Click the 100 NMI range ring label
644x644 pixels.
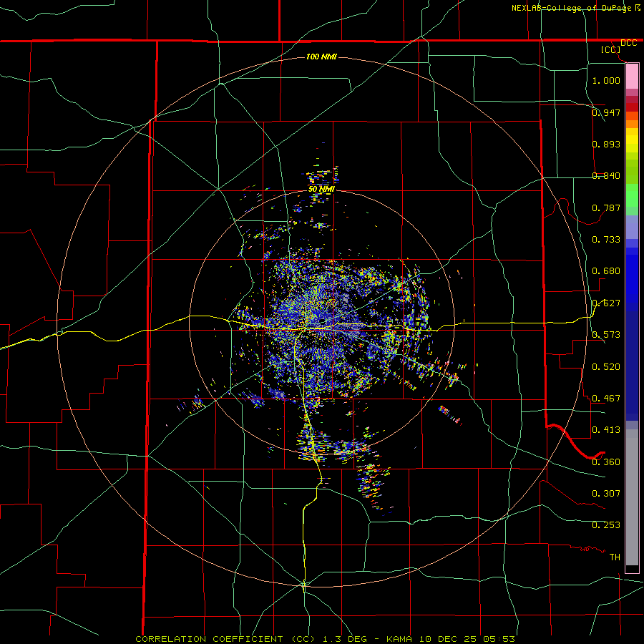(x=321, y=57)
